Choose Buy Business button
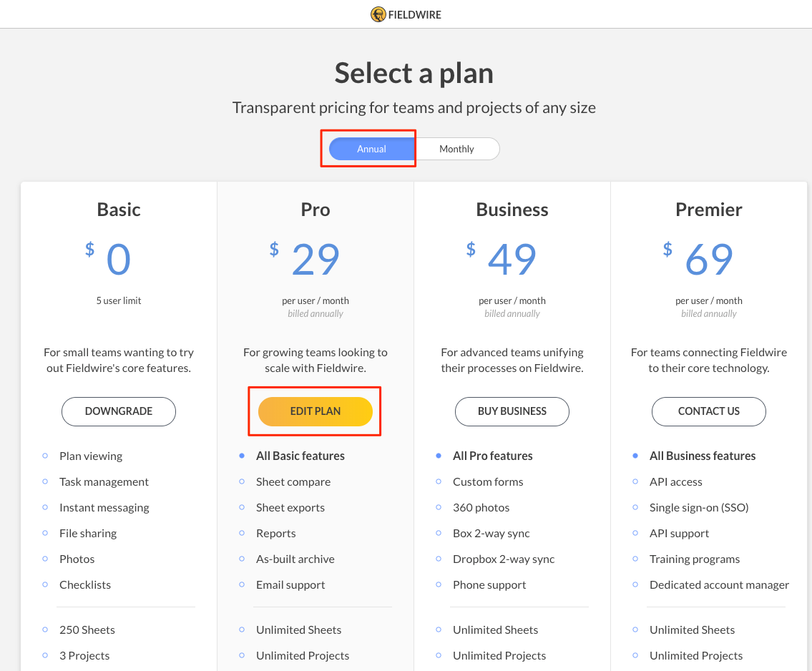 [512, 411]
